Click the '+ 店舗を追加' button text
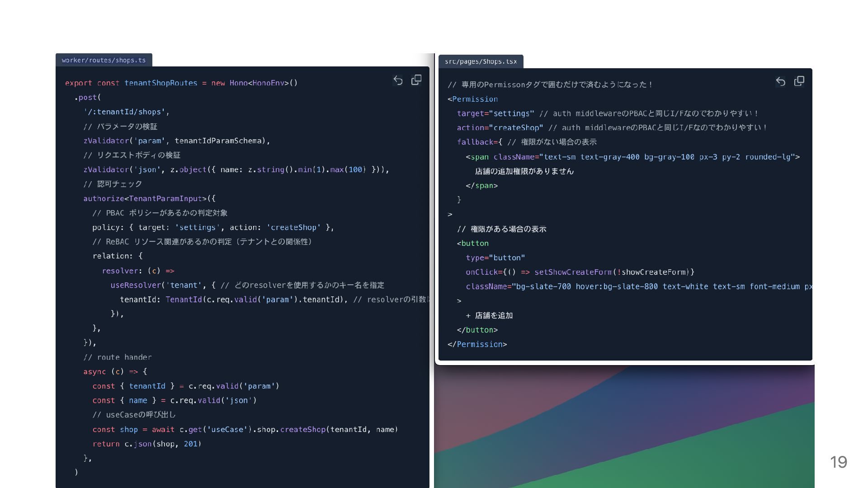Screen dimensions: 868x488 click(x=489, y=315)
